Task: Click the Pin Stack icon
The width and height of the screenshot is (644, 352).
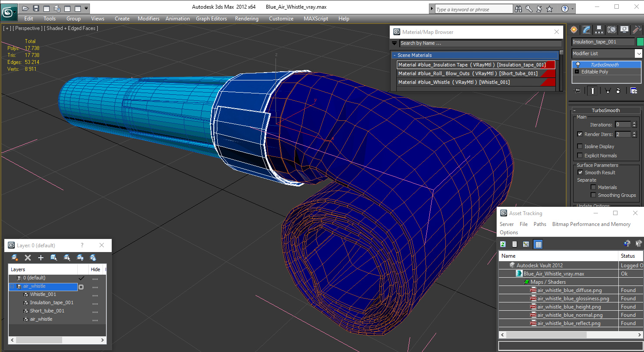Action: coord(577,90)
